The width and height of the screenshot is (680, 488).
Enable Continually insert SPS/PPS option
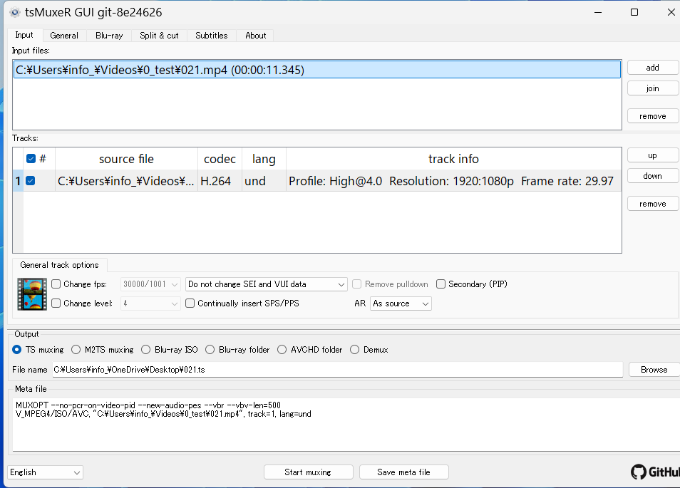(x=191, y=303)
